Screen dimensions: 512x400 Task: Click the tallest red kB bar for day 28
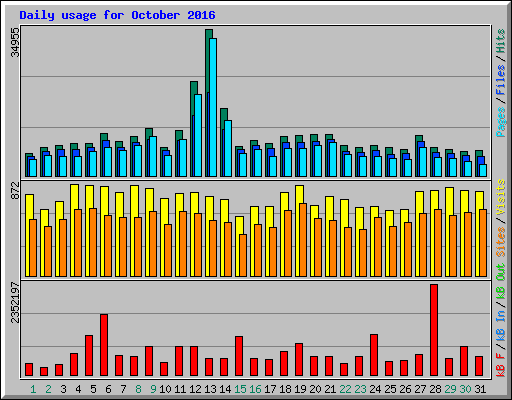tap(434, 330)
